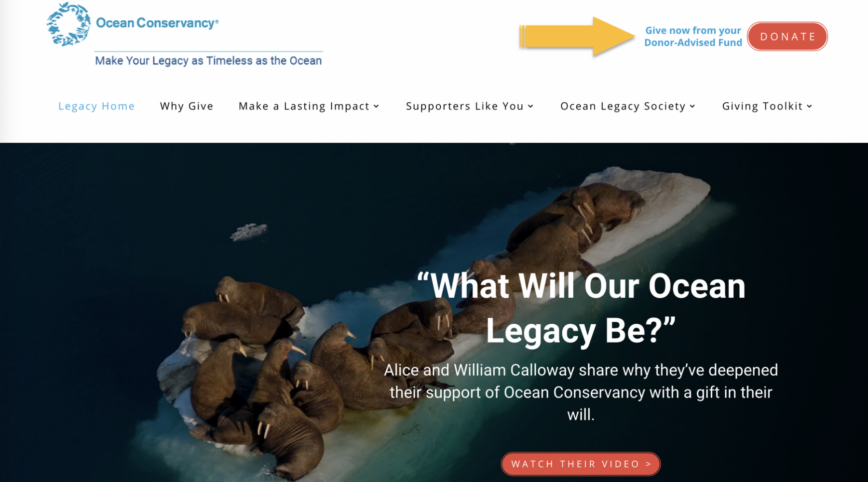This screenshot has height=482, width=868.
Task: Open Give now from your Donor-Advised Fund link
Action: tap(693, 37)
